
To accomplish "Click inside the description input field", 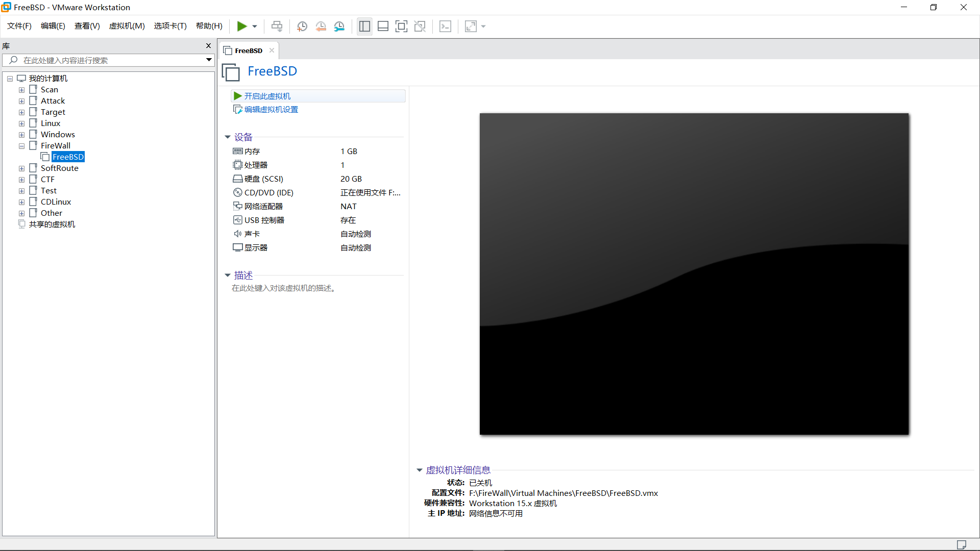I will point(284,288).
